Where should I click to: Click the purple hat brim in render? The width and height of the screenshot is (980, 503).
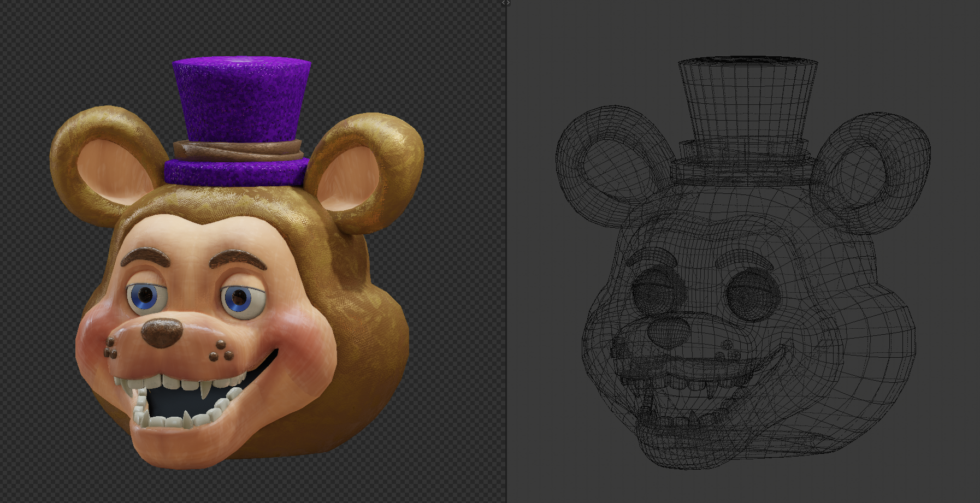click(x=236, y=173)
